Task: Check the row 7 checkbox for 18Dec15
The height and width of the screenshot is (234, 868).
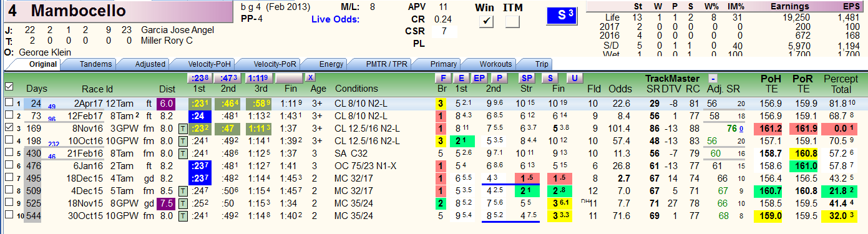Action: [9, 178]
